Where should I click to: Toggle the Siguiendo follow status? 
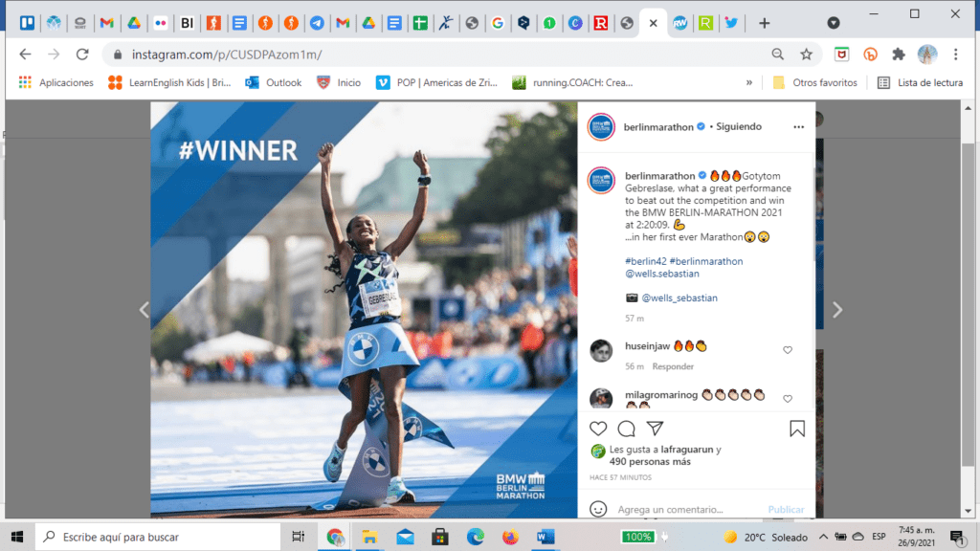click(x=739, y=126)
